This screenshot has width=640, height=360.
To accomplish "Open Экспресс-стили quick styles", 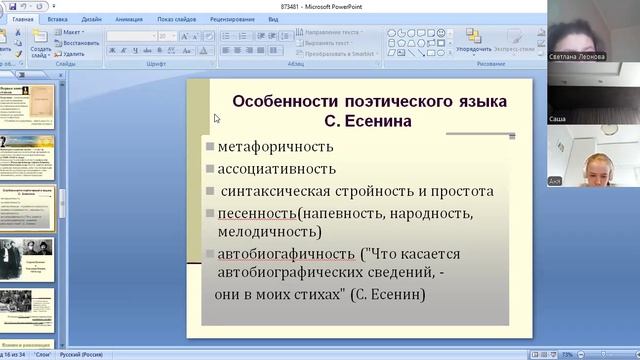I will (514, 42).
